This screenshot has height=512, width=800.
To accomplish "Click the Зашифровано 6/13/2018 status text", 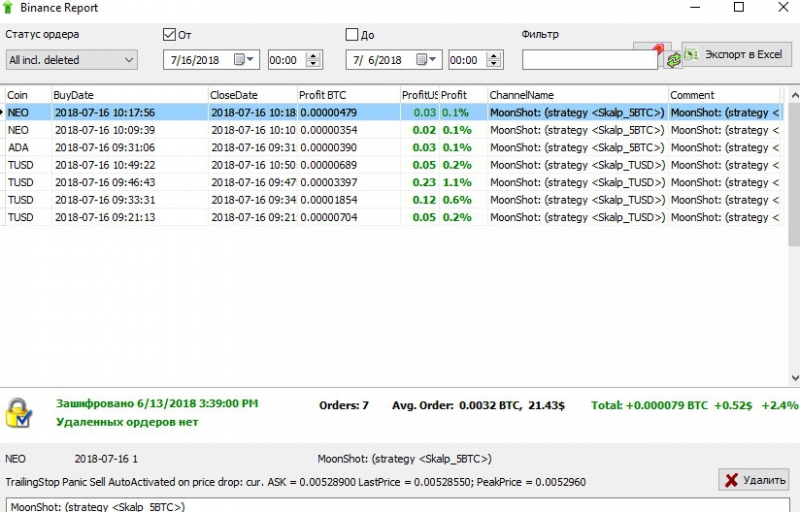I will pos(157,403).
